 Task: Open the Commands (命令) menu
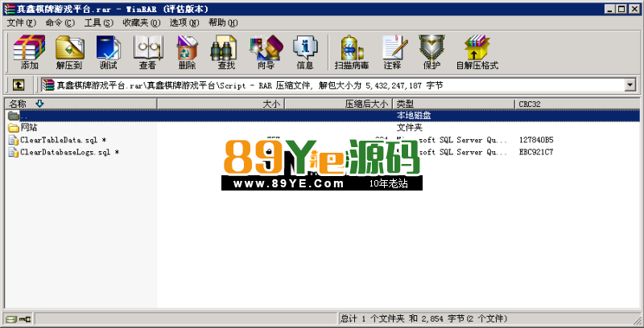pos(60,23)
